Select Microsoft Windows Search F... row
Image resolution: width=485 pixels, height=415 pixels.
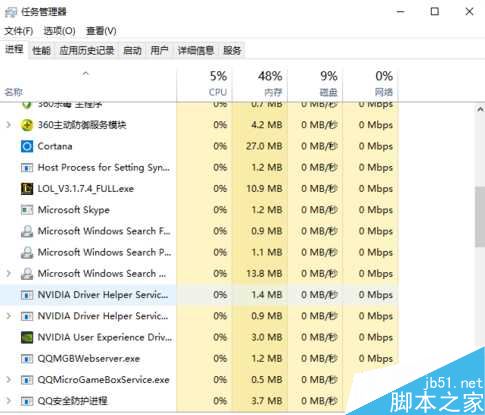click(199, 231)
